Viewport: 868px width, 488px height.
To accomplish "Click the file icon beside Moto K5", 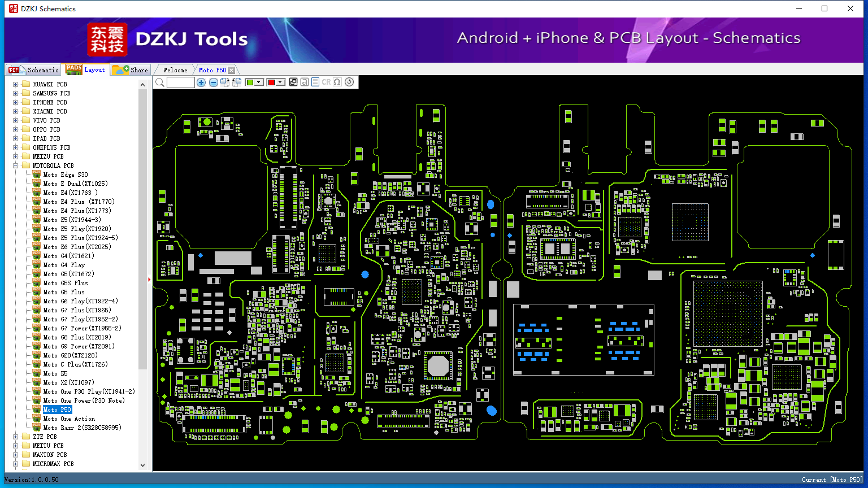I will pos(37,373).
